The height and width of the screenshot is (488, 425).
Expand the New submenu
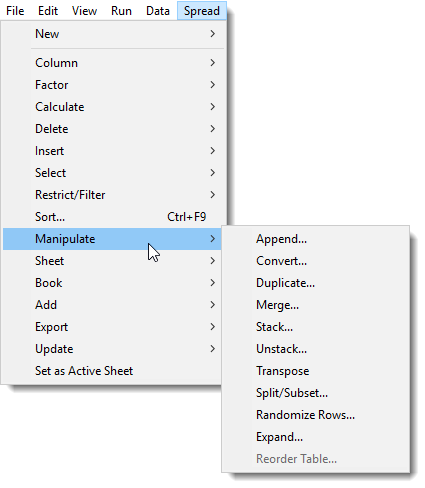pos(114,34)
